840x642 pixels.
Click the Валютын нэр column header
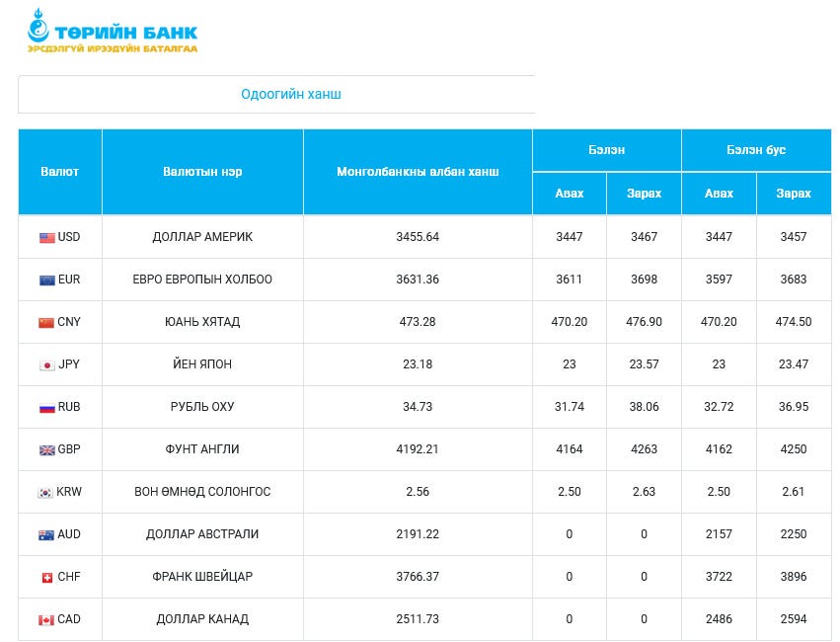(x=202, y=172)
